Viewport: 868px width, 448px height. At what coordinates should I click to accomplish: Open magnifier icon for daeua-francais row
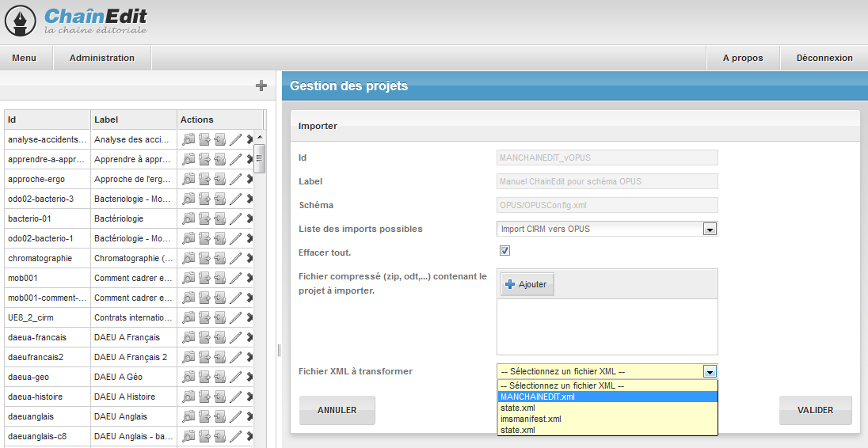pos(188,337)
